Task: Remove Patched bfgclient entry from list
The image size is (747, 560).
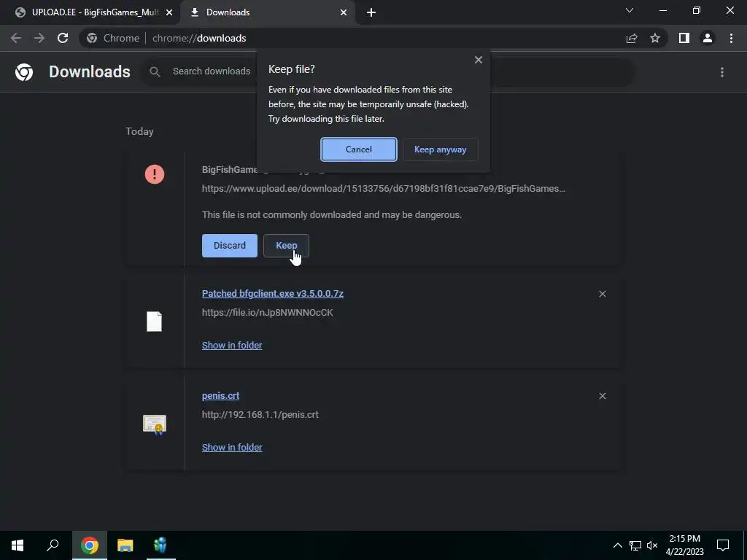Action: click(602, 294)
